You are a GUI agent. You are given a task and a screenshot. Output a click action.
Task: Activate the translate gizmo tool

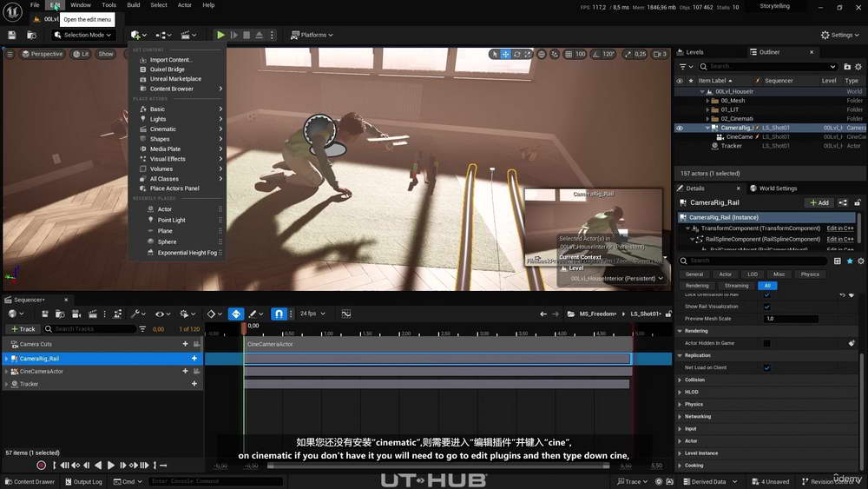(x=505, y=54)
